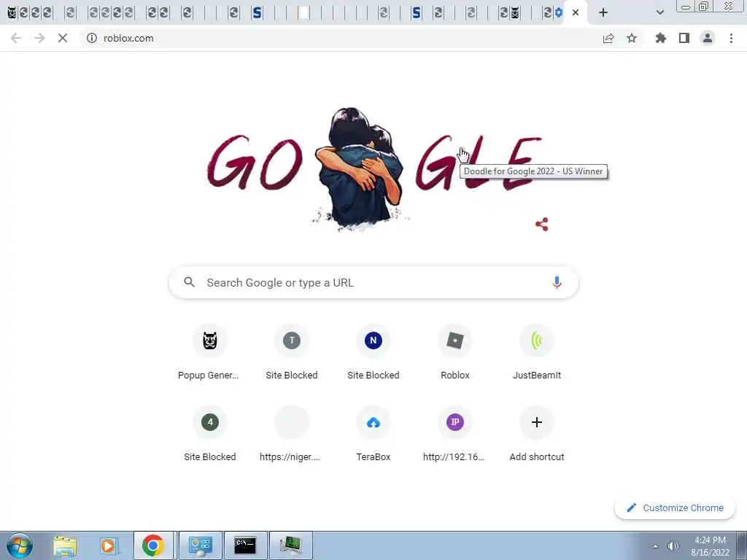Bookmark this tab with the star icon
747x560 pixels.
tap(632, 38)
